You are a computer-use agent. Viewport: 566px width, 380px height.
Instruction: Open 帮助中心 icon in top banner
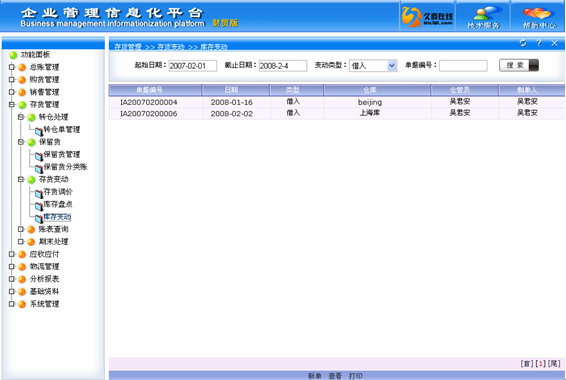click(x=539, y=17)
